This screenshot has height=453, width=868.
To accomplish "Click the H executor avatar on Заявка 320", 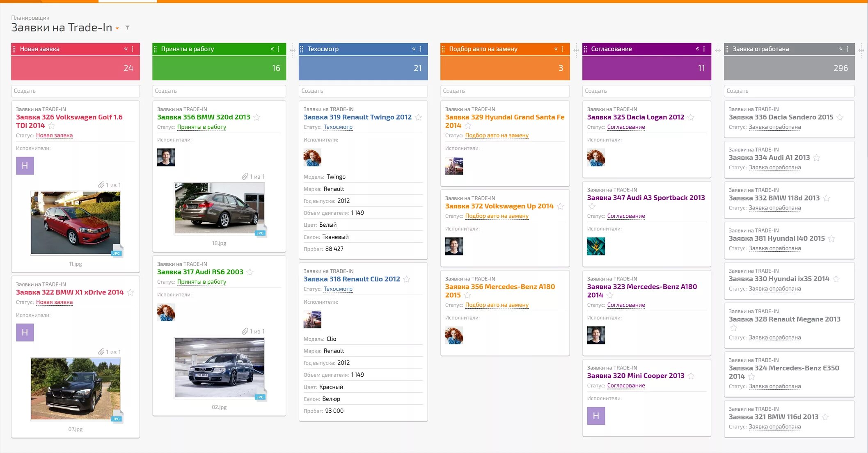I will tap(596, 416).
